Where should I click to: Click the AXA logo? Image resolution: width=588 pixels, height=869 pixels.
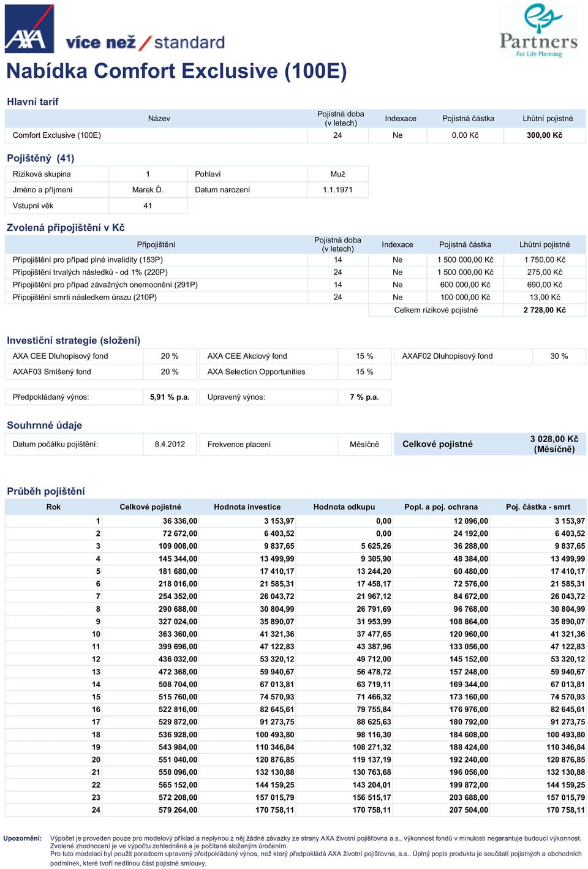29,29
